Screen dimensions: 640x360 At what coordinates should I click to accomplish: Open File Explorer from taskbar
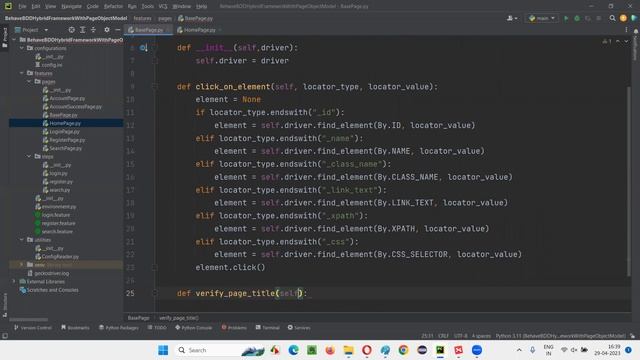click(x=348, y=350)
